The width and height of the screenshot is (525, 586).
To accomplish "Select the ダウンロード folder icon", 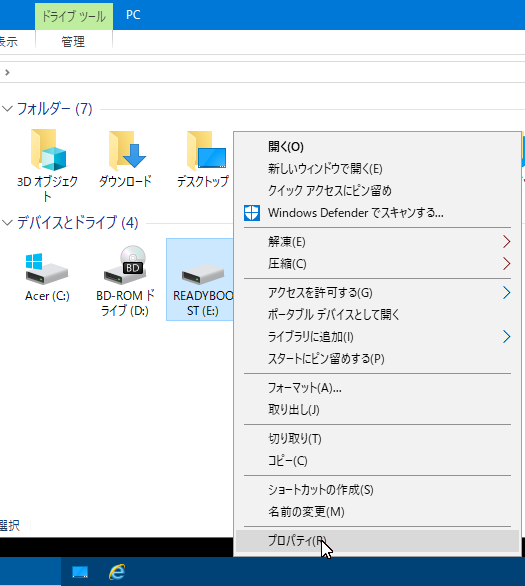I will click(x=127, y=150).
